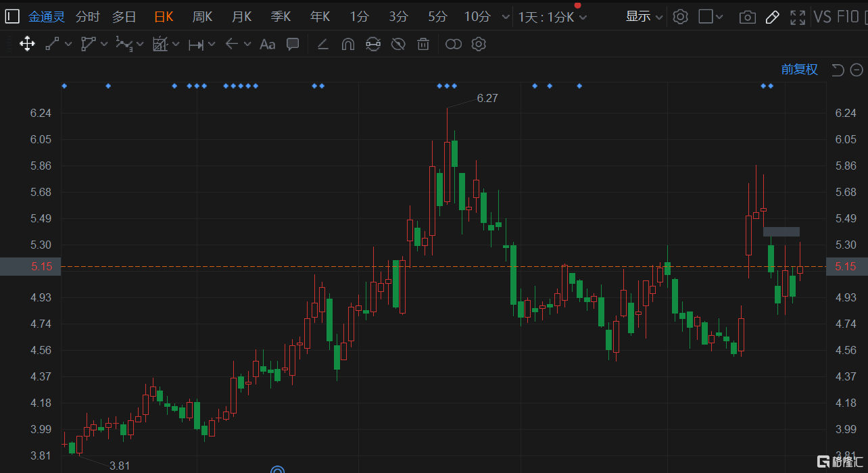
Task: Select the 10分 ten-minute interval
Action: pyautogui.click(x=478, y=17)
